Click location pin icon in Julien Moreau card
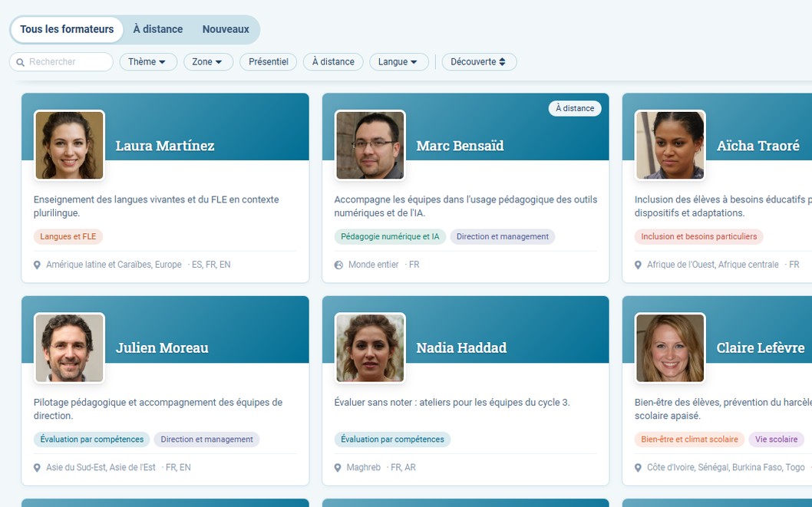The image size is (812, 507). coord(37,468)
